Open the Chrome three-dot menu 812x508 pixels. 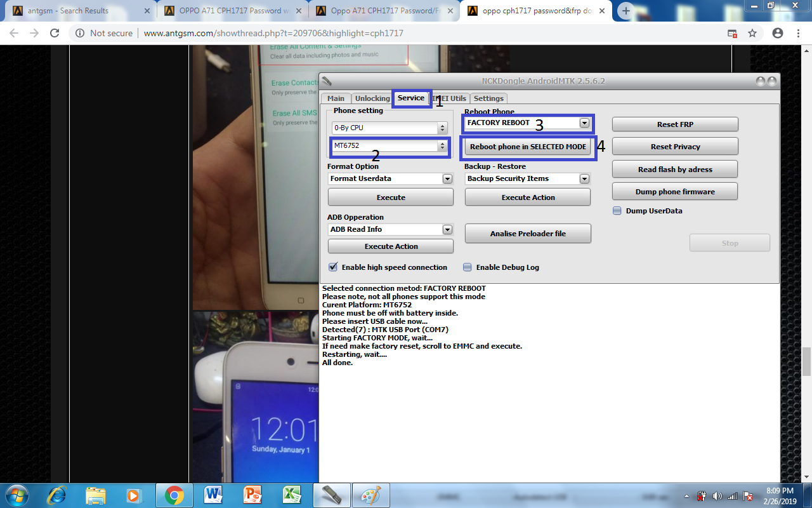[x=799, y=33]
